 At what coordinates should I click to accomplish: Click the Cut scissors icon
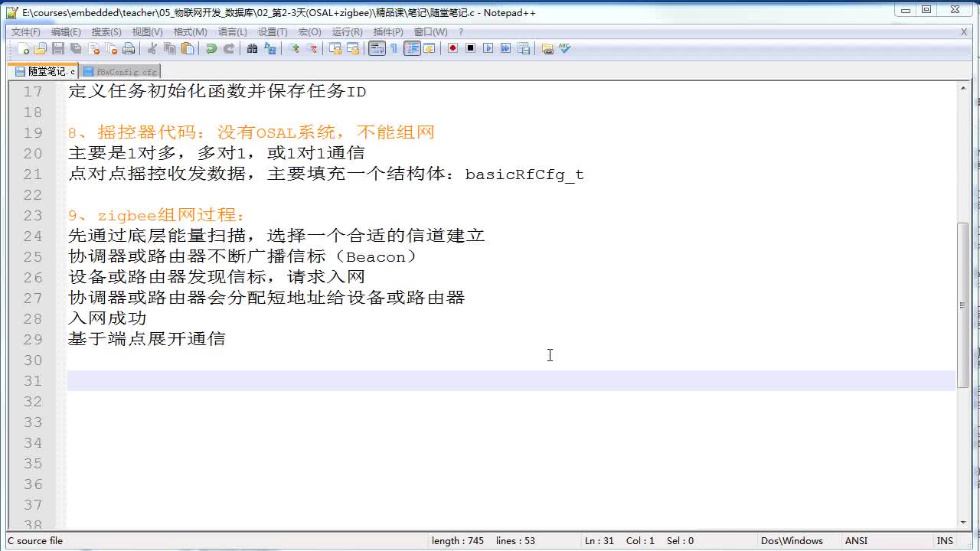click(152, 48)
